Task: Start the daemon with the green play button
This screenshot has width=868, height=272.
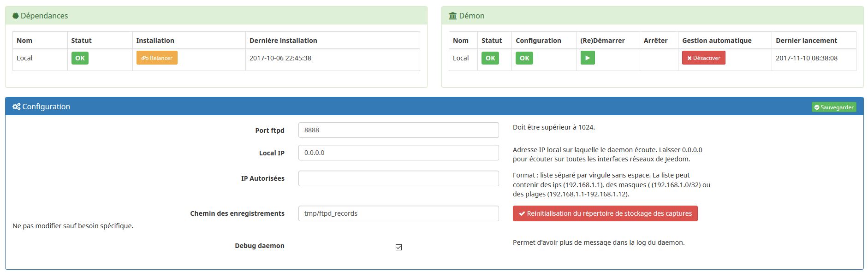Action: 588,58
